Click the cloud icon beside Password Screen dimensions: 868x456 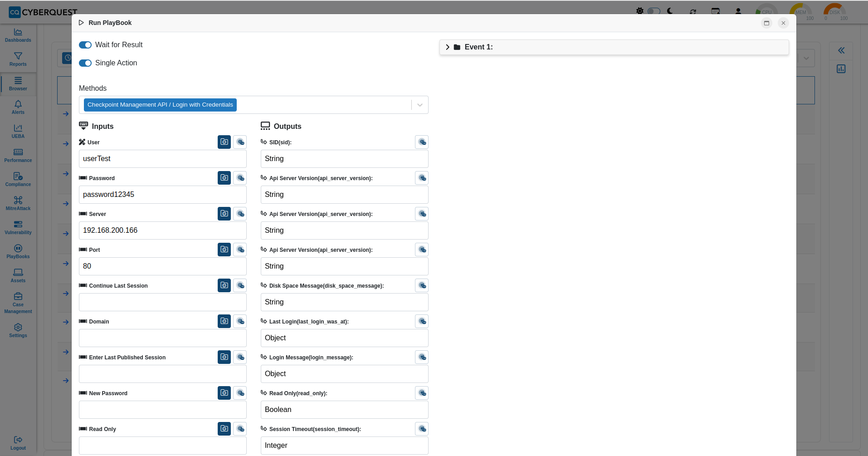pyautogui.click(x=240, y=178)
